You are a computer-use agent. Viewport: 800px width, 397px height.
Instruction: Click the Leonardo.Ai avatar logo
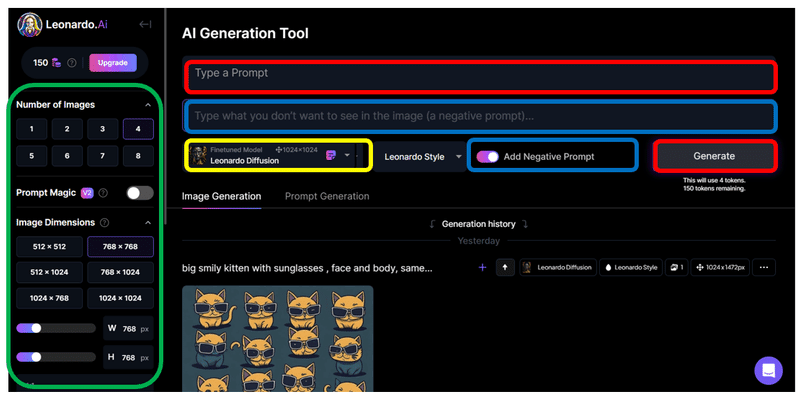coord(30,24)
